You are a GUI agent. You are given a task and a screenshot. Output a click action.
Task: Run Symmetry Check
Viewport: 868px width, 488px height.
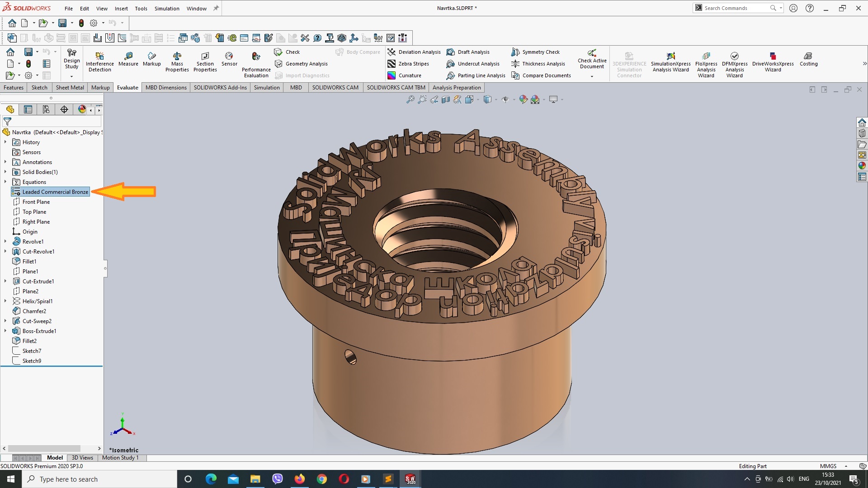pyautogui.click(x=536, y=52)
